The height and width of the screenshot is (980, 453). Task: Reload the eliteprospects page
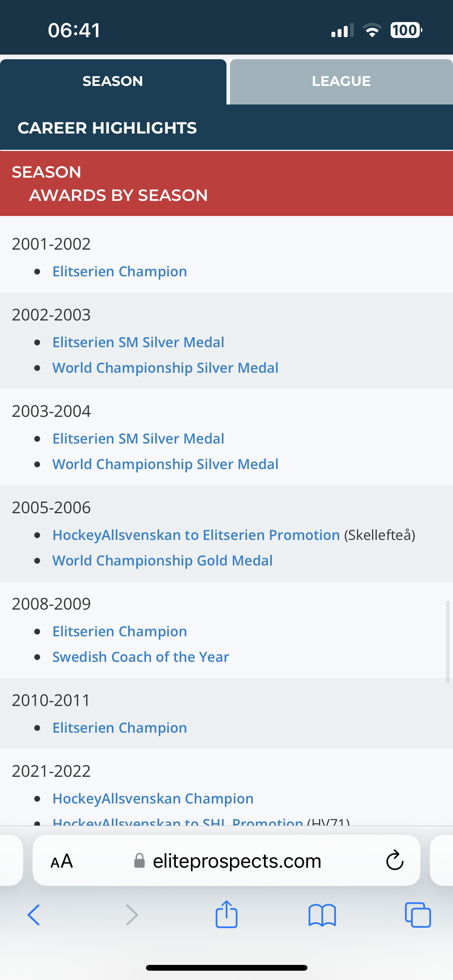(x=395, y=861)
